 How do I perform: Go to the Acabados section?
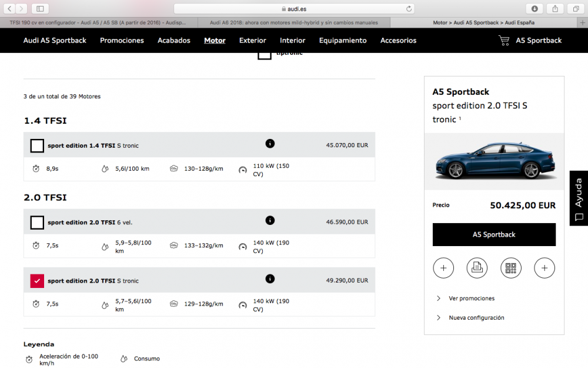[174, 40]
